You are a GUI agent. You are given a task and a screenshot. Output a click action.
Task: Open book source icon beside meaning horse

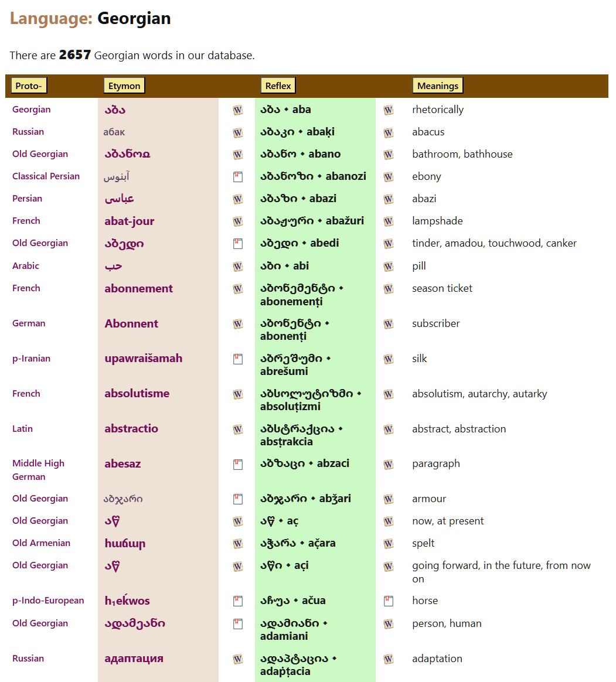click(389, 601)
